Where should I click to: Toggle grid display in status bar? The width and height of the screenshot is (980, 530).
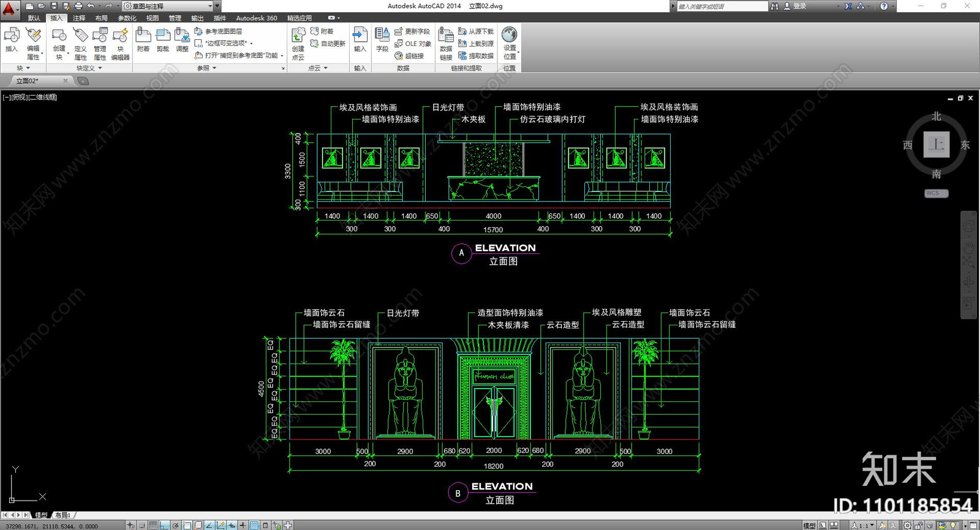pyautogui.click(x=153, y=525)
